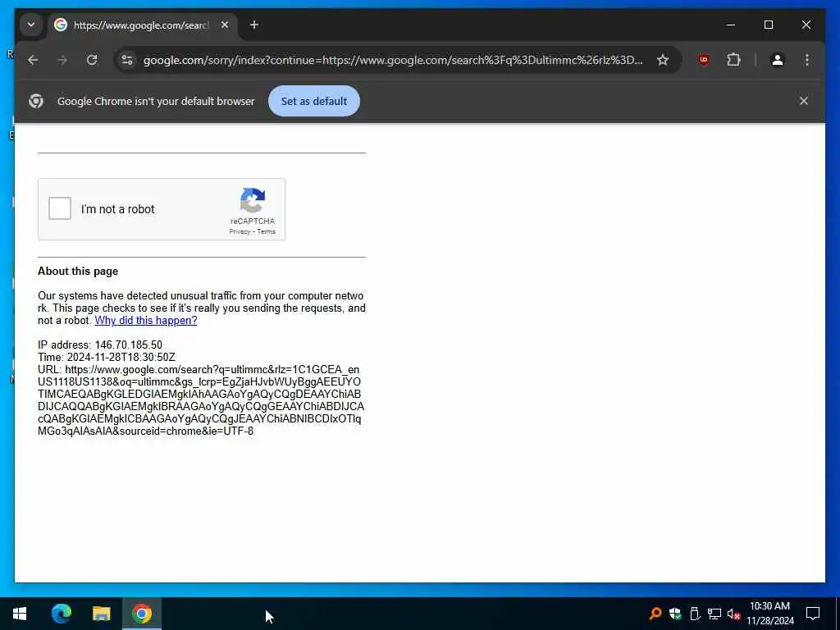Open the Extensions puzzle icon
Screen dimensions: 840x630
pos(733,60)
